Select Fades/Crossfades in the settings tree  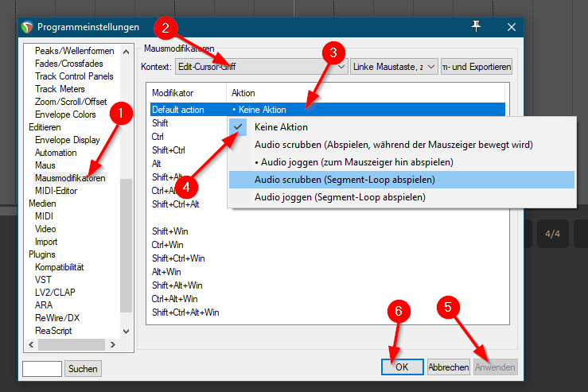[69, 64]
